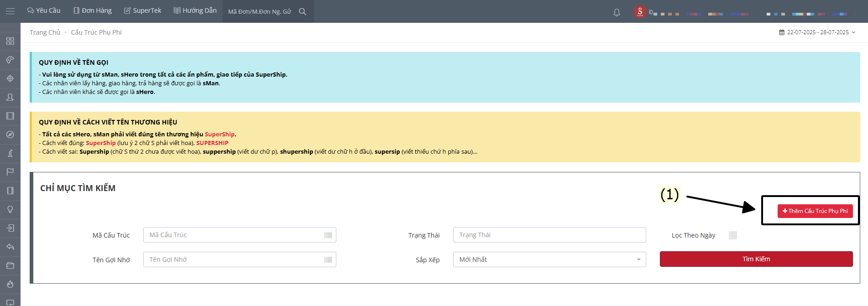Click the flag sidebar icon
Image resolution: width=868 pixels, height=306 pixels.
pyautogui.click(x=10, y=172)
